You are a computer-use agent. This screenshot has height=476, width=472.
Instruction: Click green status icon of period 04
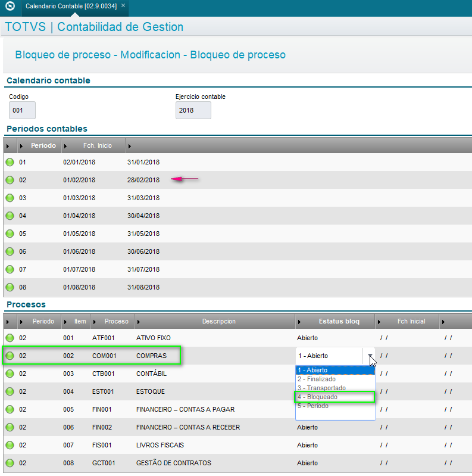point(10,216)
